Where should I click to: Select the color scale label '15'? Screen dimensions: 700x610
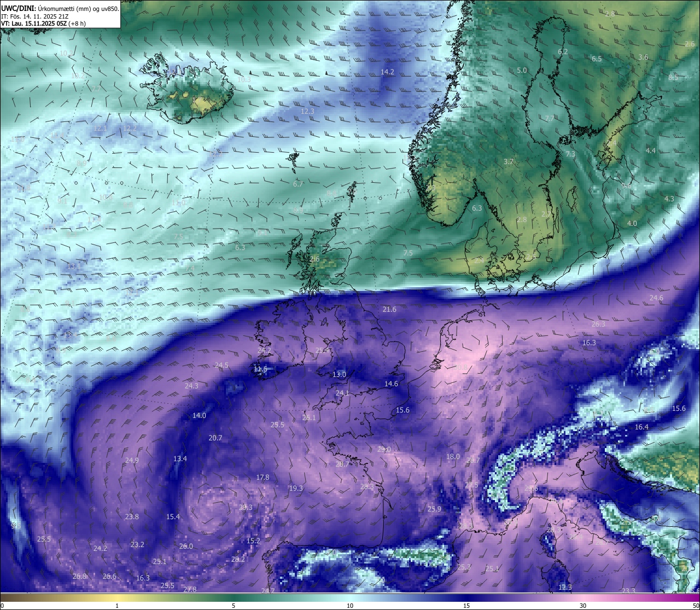coord(466,606)
